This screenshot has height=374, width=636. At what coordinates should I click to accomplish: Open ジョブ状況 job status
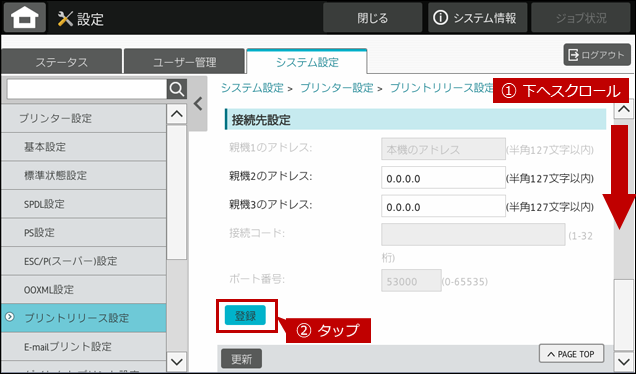581,18
